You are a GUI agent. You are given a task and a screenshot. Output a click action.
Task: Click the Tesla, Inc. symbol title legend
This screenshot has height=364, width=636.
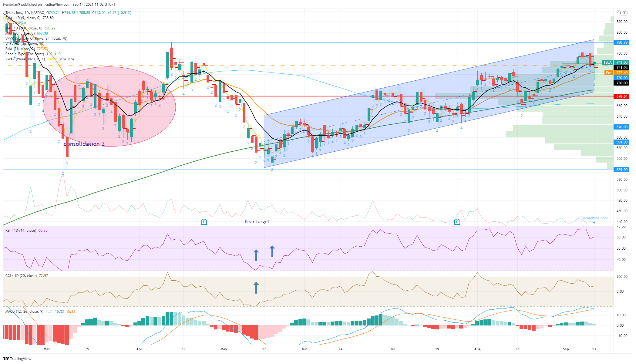click(25, 13)
